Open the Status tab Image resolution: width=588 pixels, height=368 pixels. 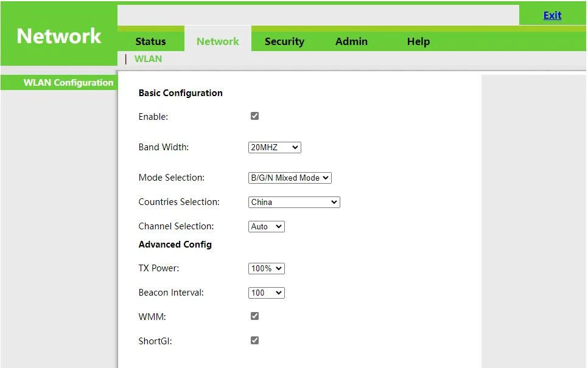(150, 41)
